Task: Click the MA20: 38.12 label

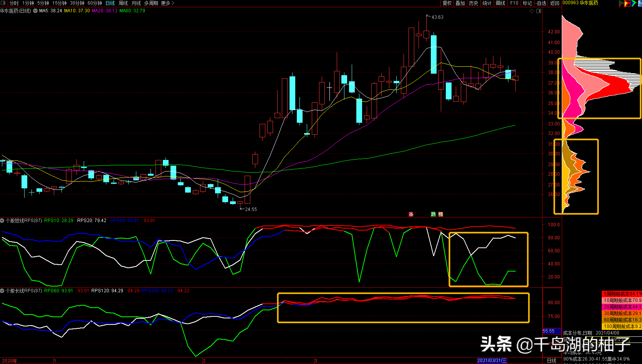Action: click(x=104, y=11)
